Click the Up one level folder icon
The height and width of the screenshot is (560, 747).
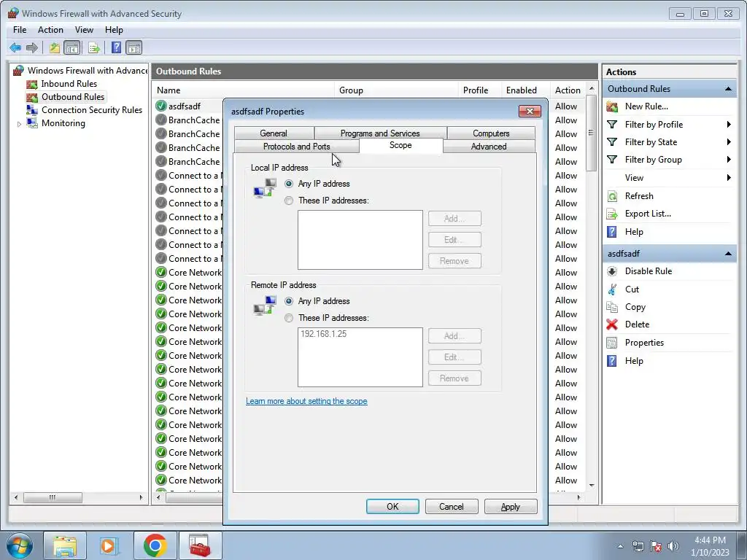pos(54,47)
